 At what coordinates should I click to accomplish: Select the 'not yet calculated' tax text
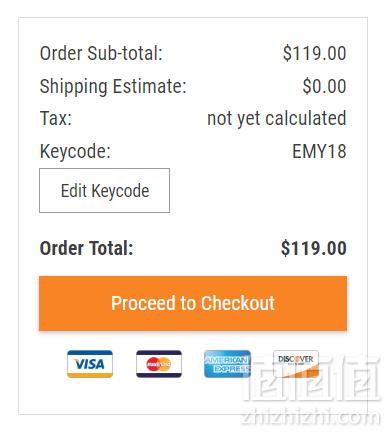click(277, 119)
